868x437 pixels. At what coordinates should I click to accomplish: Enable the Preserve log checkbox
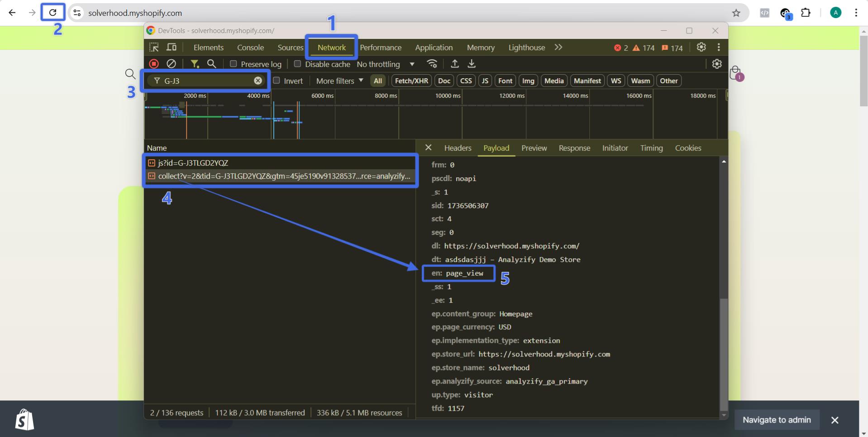pyautogui.click(x=233, y=64)
